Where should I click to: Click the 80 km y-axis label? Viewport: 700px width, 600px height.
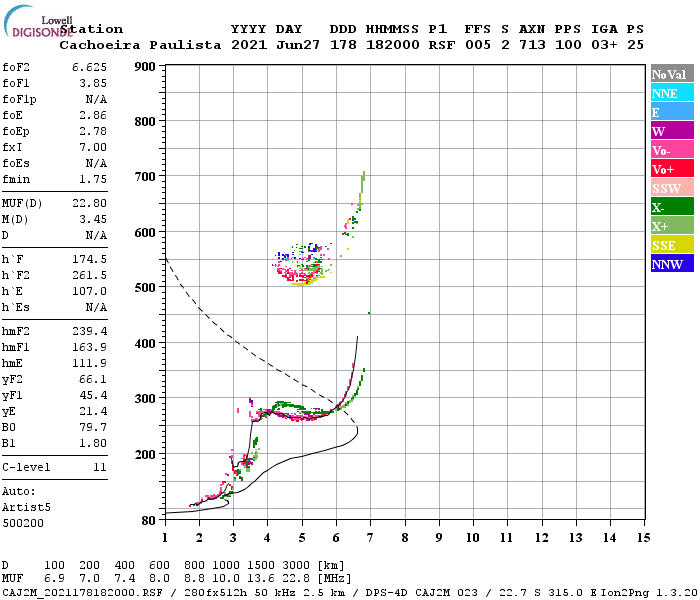click(149, 521)
